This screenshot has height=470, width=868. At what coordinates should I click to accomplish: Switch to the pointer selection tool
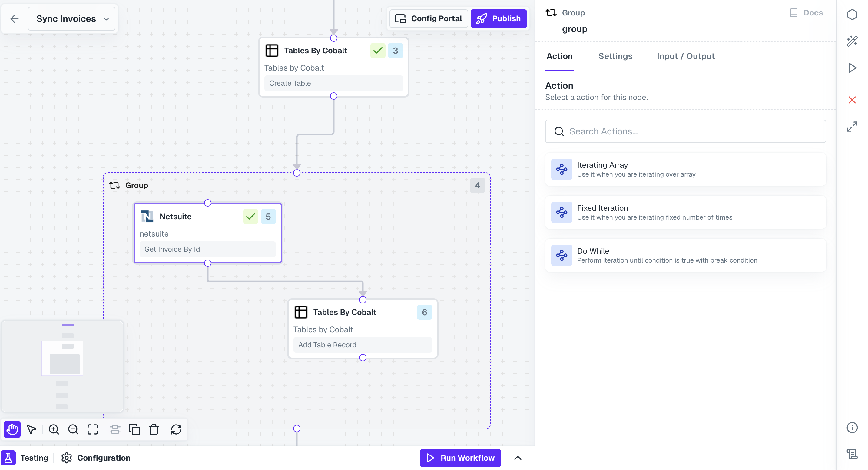[31, 429]
